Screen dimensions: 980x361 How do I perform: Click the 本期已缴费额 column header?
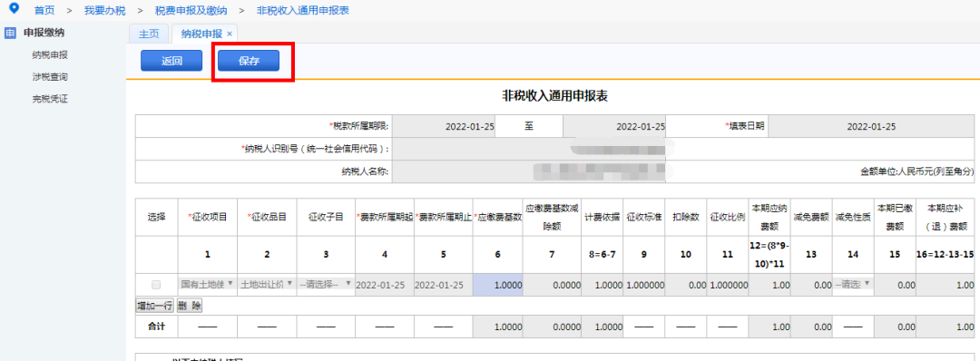895,217
